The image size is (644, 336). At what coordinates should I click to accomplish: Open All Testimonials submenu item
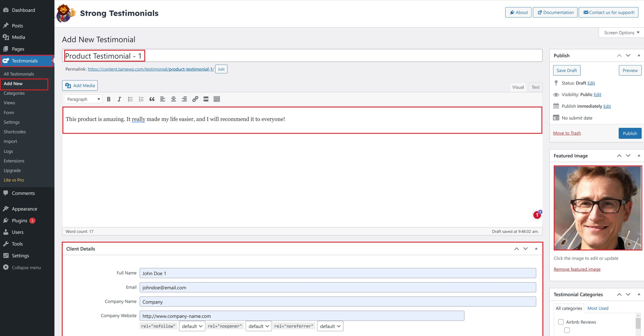click(19, 74)
